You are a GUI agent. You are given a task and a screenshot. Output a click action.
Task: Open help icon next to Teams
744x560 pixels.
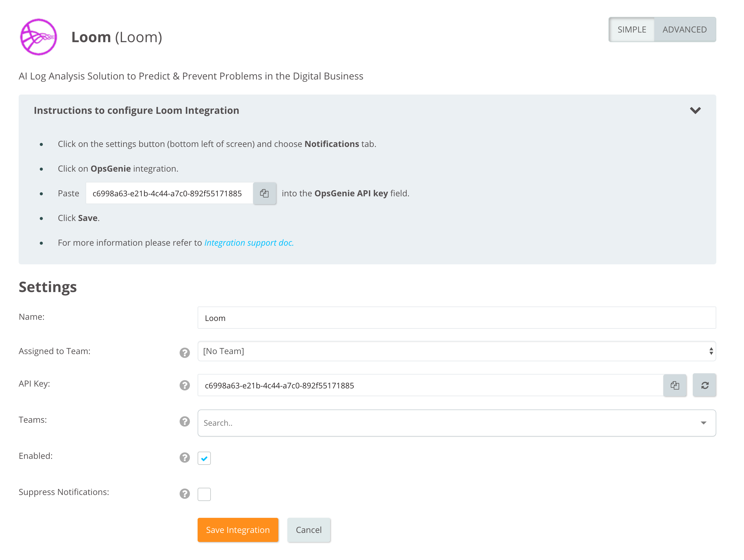(185, 422)
